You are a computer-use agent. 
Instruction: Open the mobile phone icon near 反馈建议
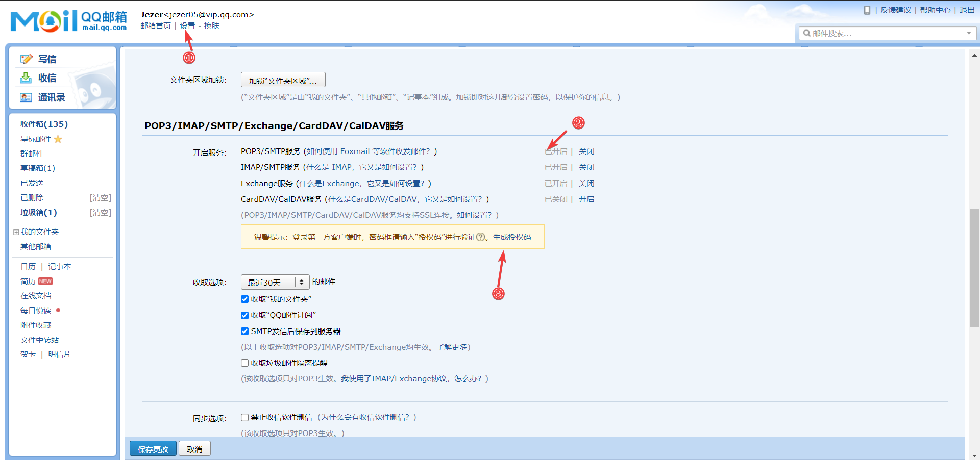(x=867, y=10)
